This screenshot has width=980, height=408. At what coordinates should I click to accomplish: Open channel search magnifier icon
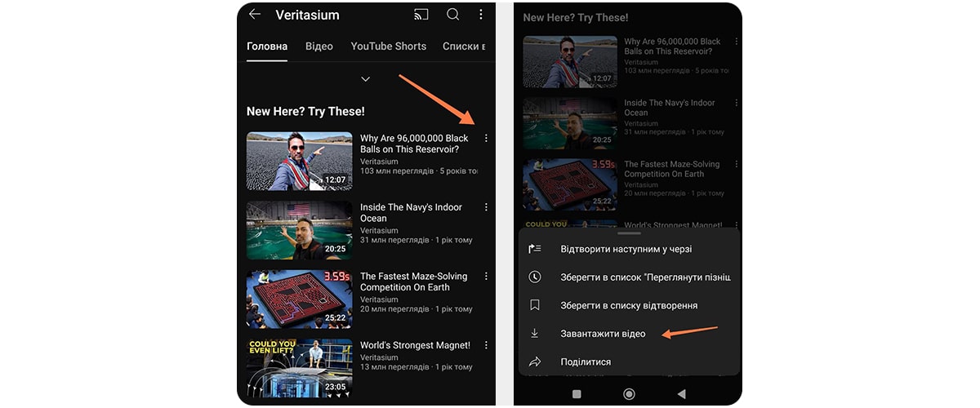tap(452, 15)
